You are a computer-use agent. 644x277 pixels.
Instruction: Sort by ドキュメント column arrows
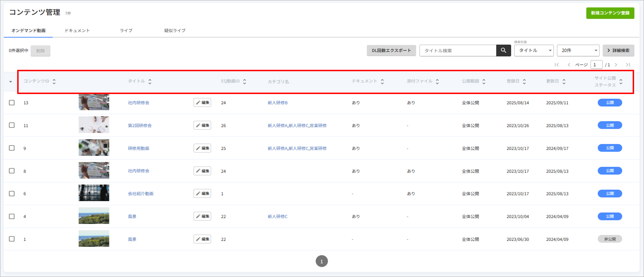[382, 81]
